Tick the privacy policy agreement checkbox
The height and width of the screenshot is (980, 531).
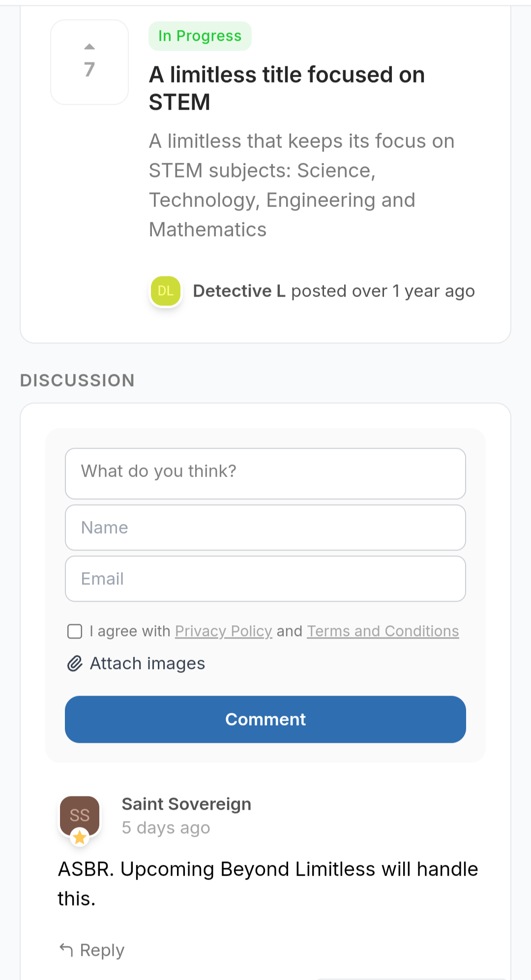point(75,631)
